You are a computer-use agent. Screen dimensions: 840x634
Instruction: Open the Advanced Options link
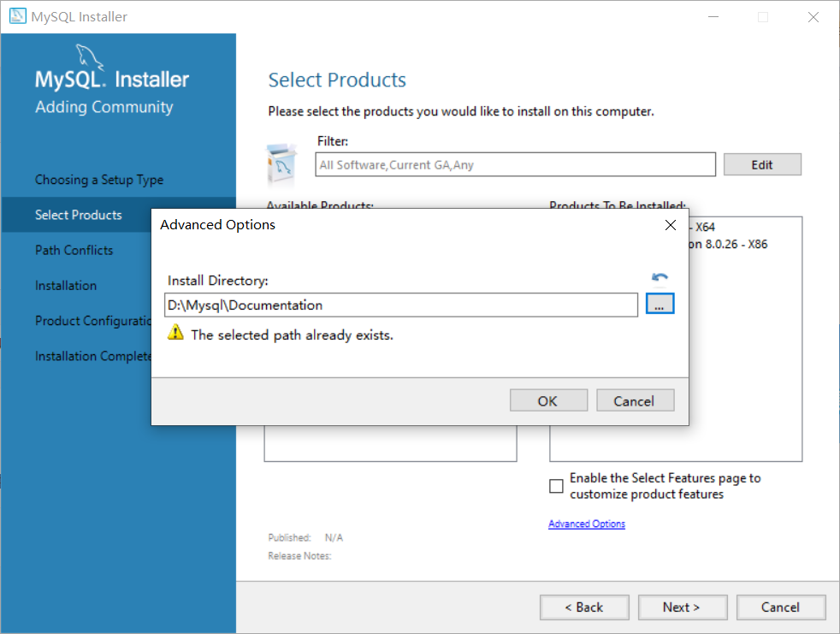(x=587, y=524)
